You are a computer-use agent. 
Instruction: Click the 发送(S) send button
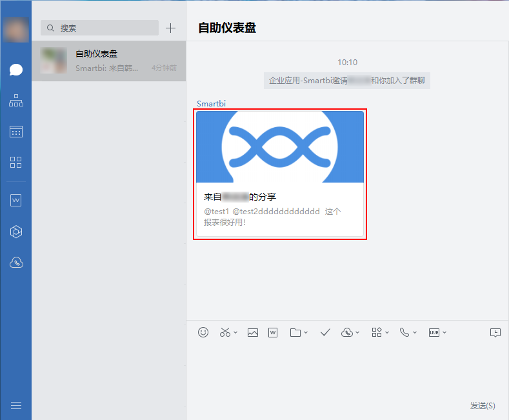coord(483,405)
